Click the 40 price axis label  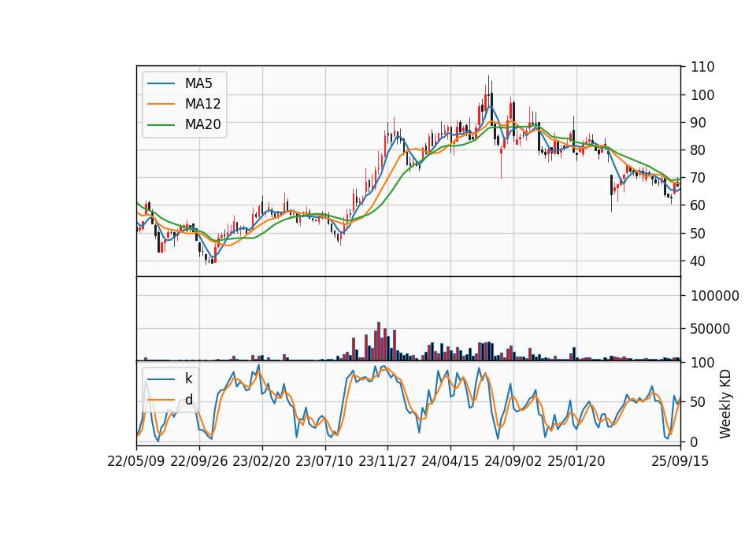click(699, 261)
